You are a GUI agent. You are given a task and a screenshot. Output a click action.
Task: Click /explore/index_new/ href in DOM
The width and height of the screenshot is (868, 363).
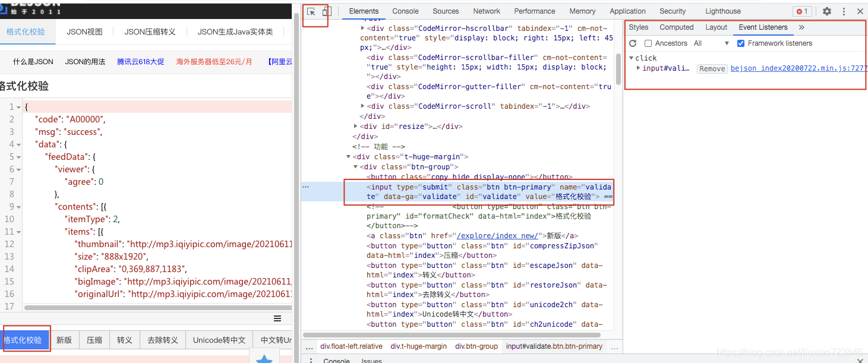tap(497, 236)
